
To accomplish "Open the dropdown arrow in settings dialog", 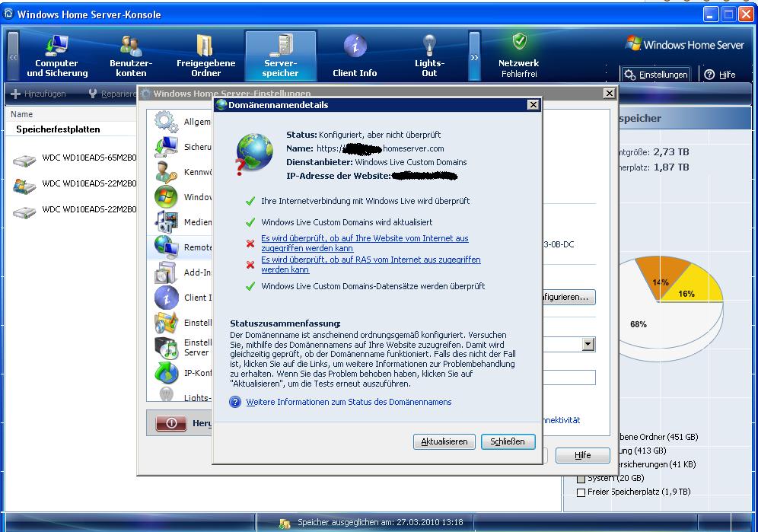I will pyautogui.click(x=588, y=344).
